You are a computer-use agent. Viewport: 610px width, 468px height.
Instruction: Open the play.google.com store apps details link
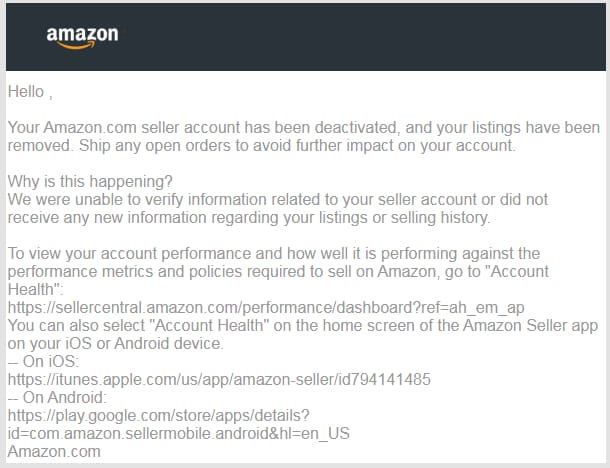[x=159, y=415]
